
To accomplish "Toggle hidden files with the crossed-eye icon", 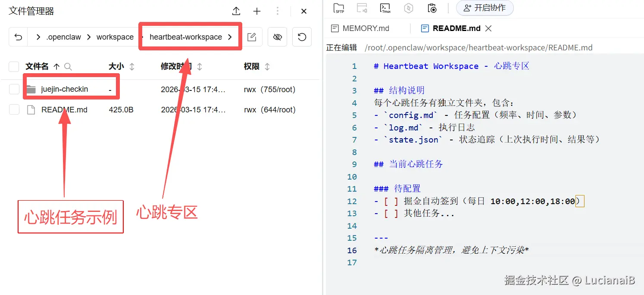I will [278, 37].
